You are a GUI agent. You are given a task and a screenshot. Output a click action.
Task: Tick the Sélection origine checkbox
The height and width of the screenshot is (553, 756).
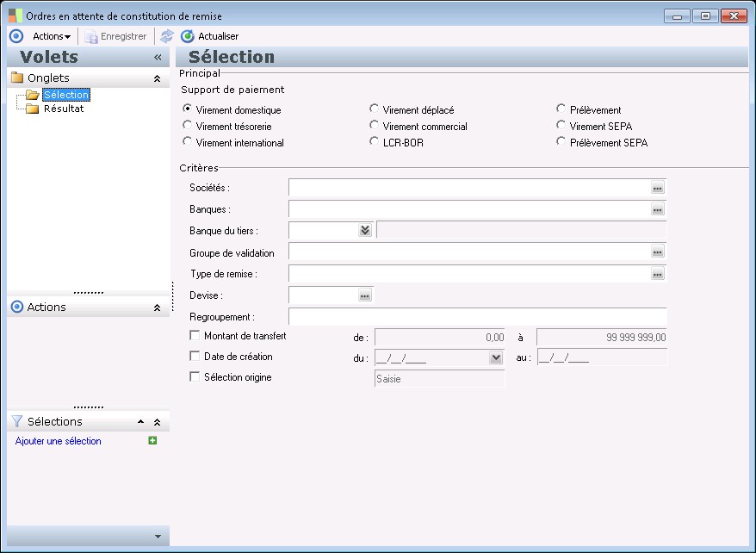[x=195, y=376]
